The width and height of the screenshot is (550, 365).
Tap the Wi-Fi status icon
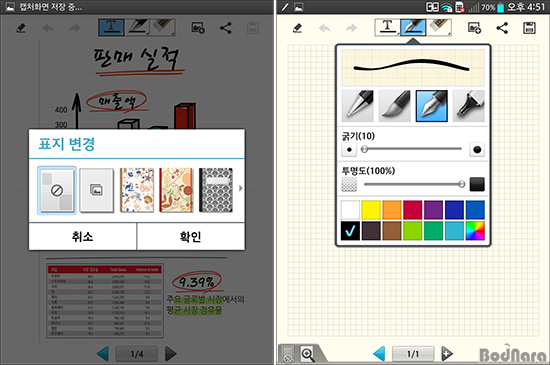(447, 7)
